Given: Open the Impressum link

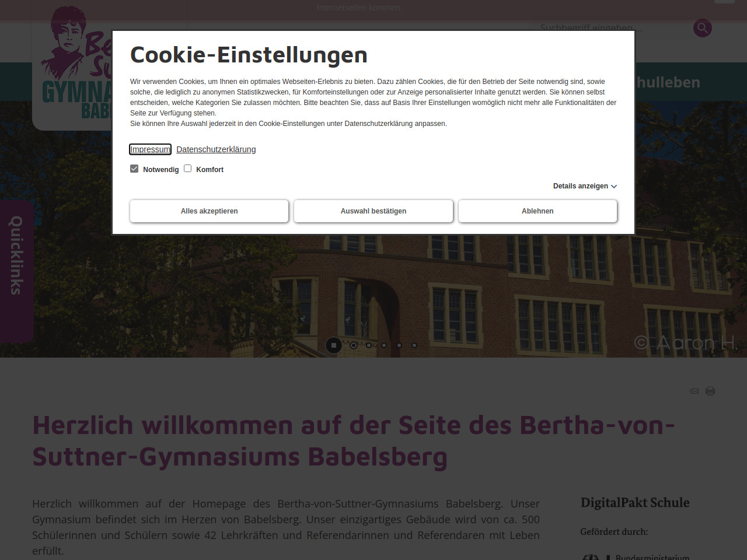Looking at the screenshot, I should 150,149.
